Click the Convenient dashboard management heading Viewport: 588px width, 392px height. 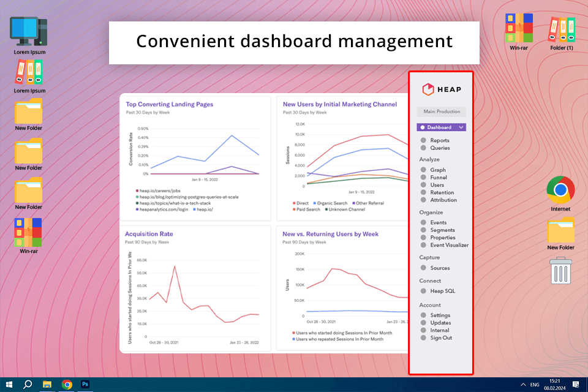coord(295,41)
